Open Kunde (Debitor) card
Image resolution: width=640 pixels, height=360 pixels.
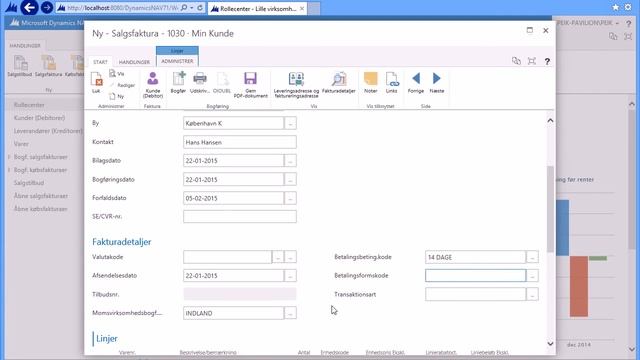[x=153, y=85]
